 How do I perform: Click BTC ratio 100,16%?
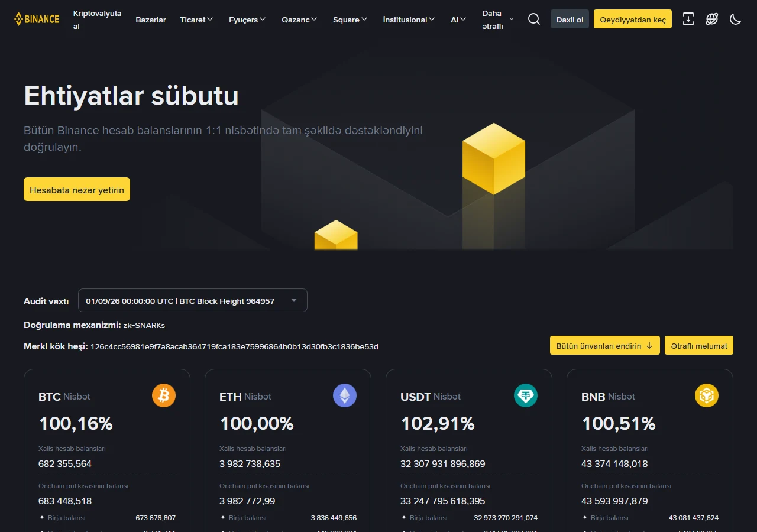tap(76, 423)
